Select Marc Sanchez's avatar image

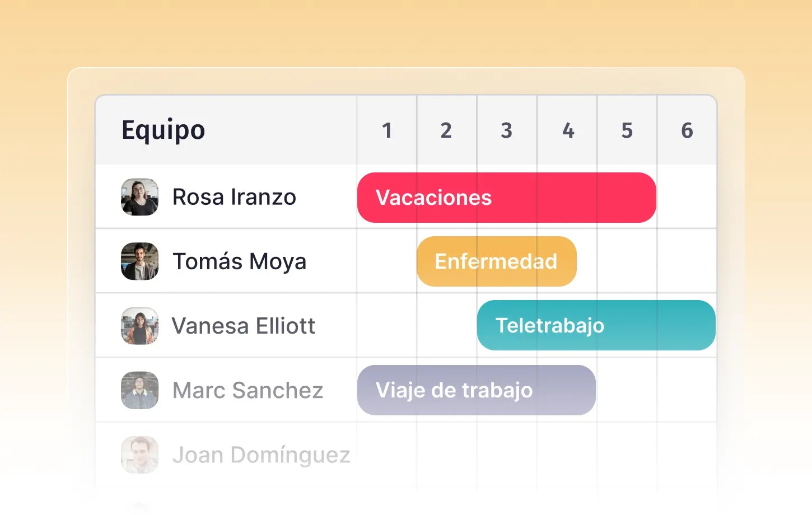[x=139, y=390]
